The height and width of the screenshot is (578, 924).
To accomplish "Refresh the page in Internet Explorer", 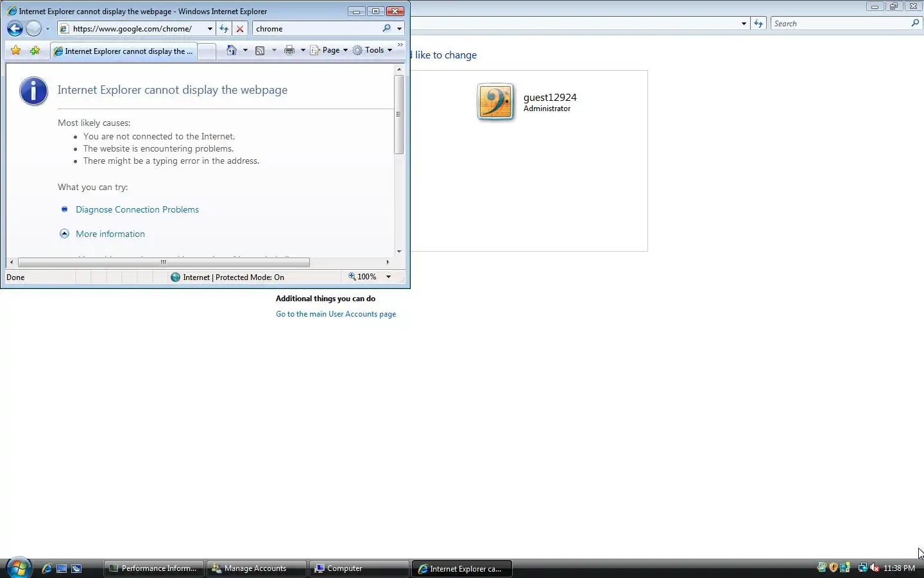I will 224,29.
